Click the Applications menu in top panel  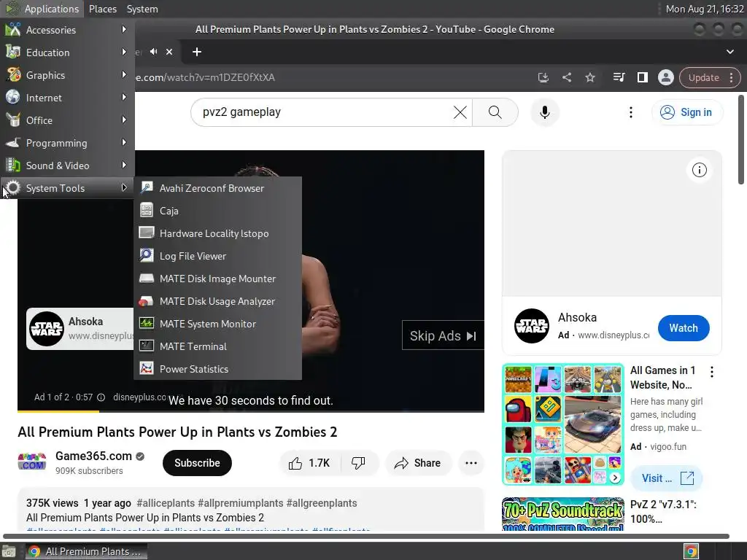point(42,9)
